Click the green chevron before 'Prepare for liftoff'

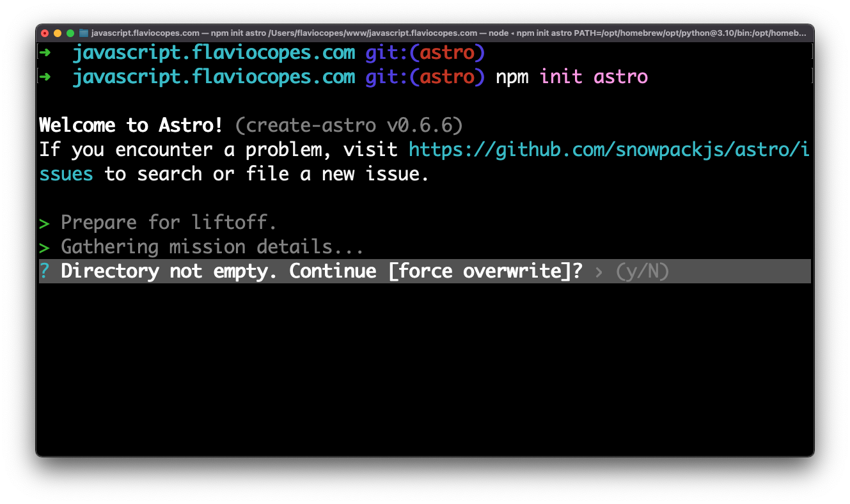pos(44,223)
